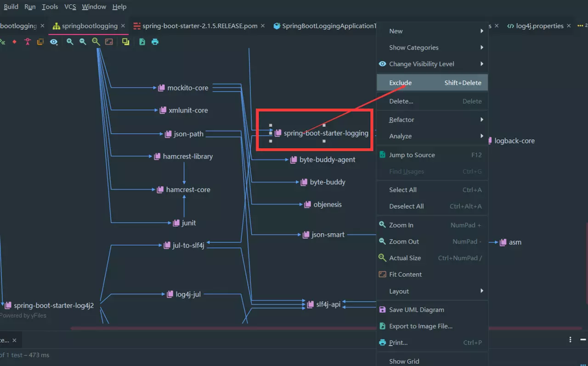Viewport: 588px width, 366px height.
Task: Click the Zoom Out magnifier in toolbar
Action: [x=83, y=42]
